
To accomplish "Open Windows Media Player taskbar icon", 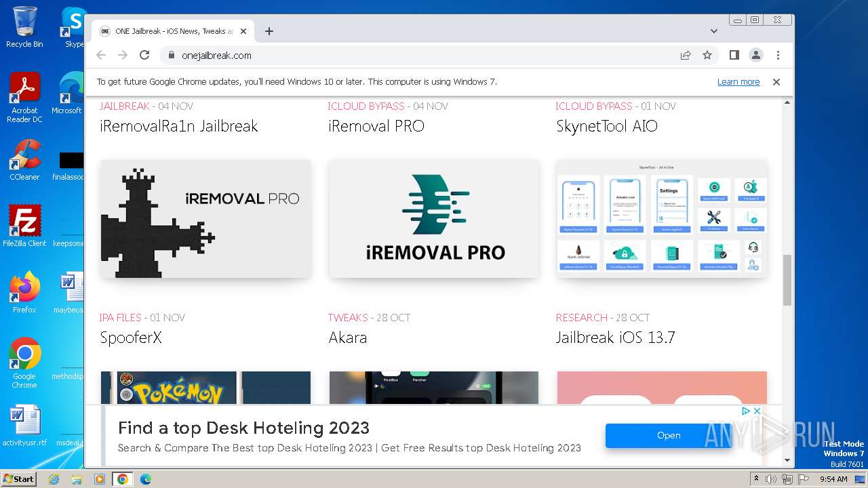I will 100,479.
